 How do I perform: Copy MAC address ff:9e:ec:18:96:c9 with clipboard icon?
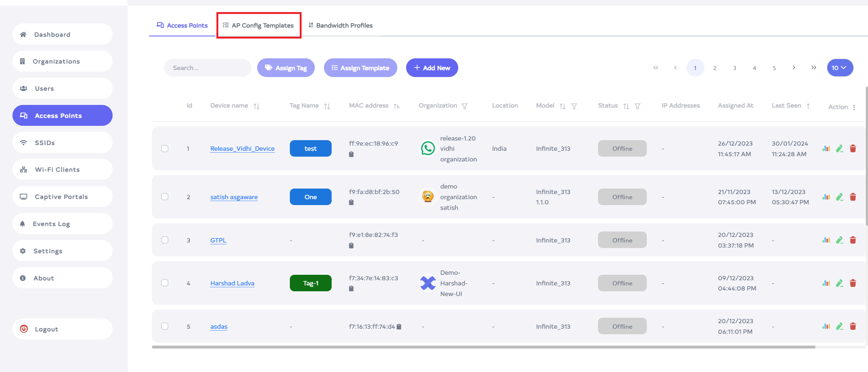351,154
